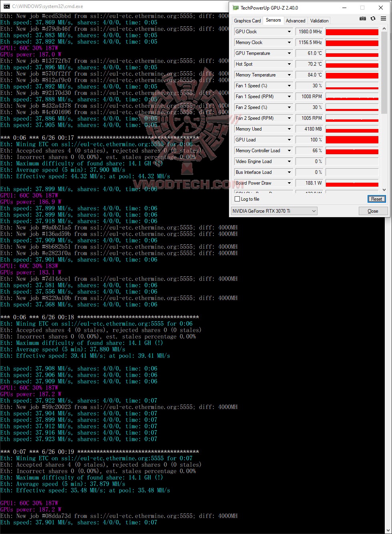The width and height of the screenshot is (392, 534).
Task: Click the Video Engine Load empty graph
Action: pyautogui.click(x=352, y=161)
